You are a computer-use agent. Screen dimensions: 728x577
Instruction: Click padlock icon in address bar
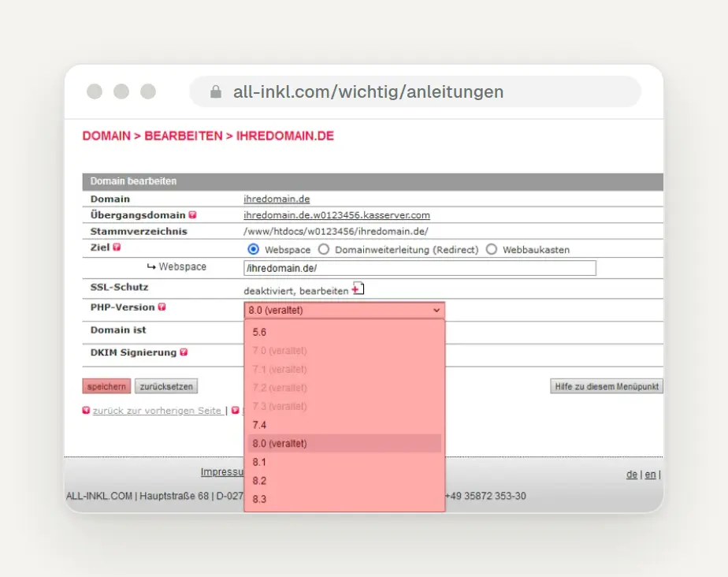point(215,91)
